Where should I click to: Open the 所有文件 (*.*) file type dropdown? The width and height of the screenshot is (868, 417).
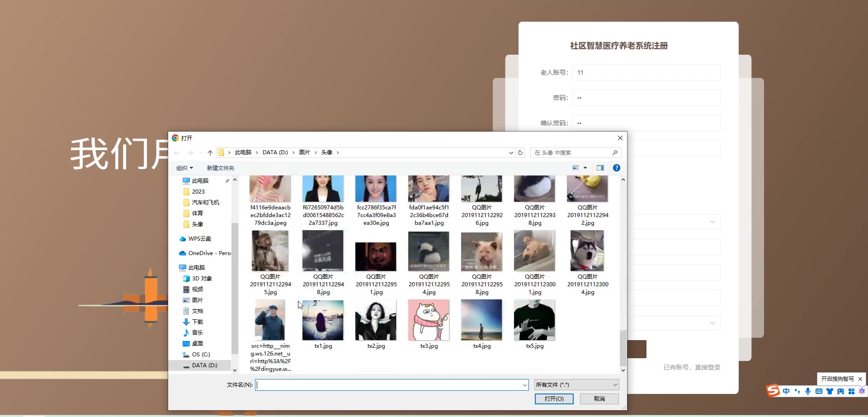click(x=576, y=385)
